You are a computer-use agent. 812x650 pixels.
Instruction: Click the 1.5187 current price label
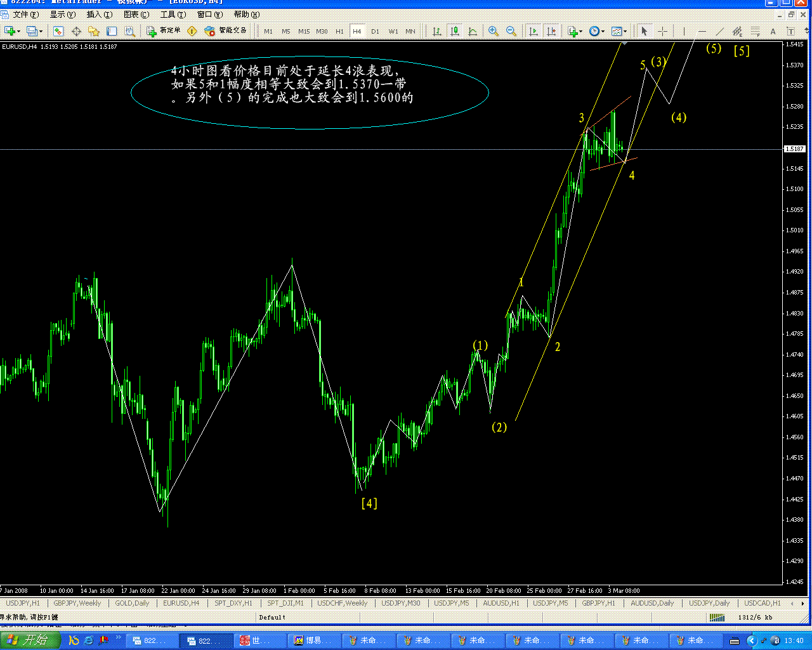(795, 149)
